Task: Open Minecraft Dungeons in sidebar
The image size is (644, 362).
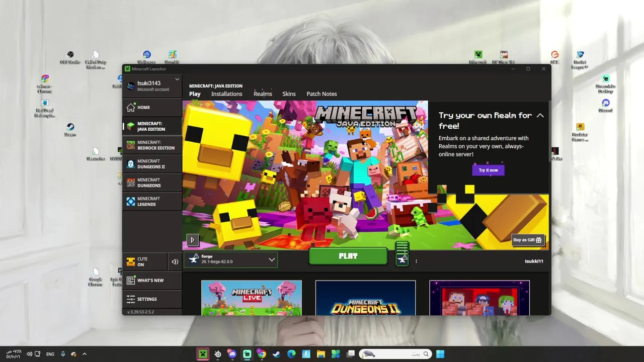Action: tap(152, 183)
